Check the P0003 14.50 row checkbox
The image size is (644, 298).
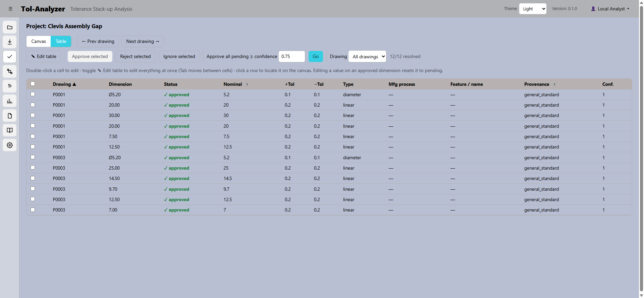tap(33, 178)
